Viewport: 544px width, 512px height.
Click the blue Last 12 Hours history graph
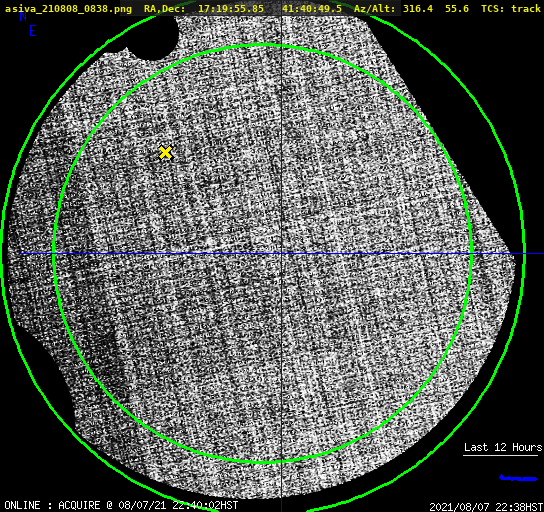[x=518, y=478]
